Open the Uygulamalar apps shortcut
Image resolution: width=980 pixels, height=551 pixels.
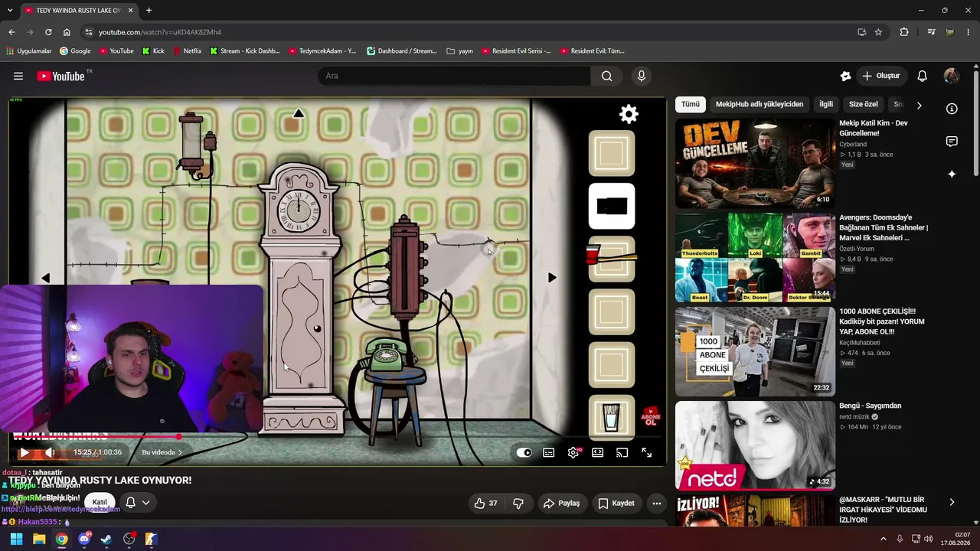(29, 51)
